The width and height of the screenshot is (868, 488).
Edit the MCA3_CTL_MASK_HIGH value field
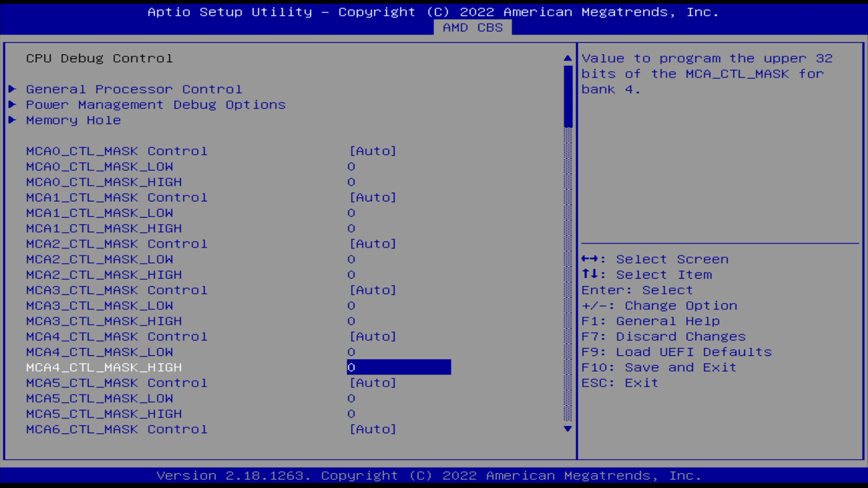click(x=351, y=321)
